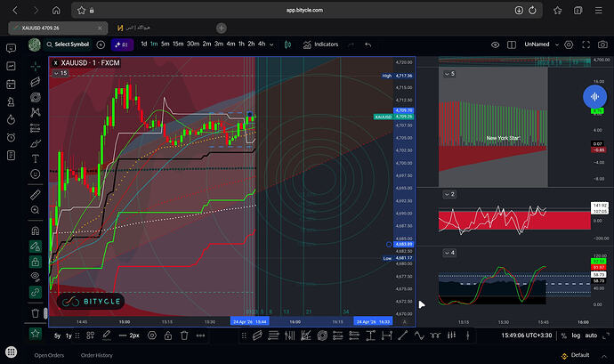Image resolution: width=614 pixels, height=364 pixels.
Task: Click the candlestick chart type icon
Action: coord(287,44)
